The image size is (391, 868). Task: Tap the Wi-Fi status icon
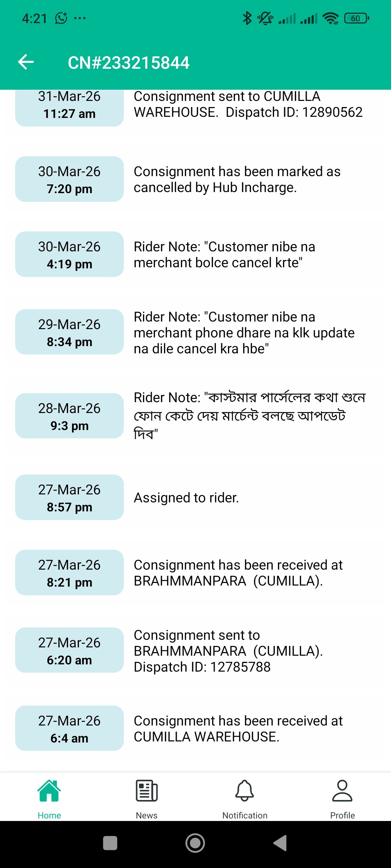point(330,18)
